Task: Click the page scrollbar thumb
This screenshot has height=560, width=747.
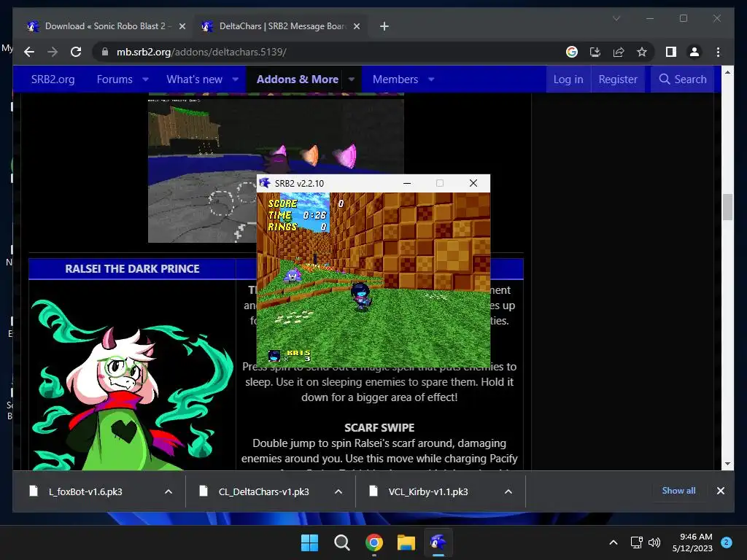Action: point(727,206)
